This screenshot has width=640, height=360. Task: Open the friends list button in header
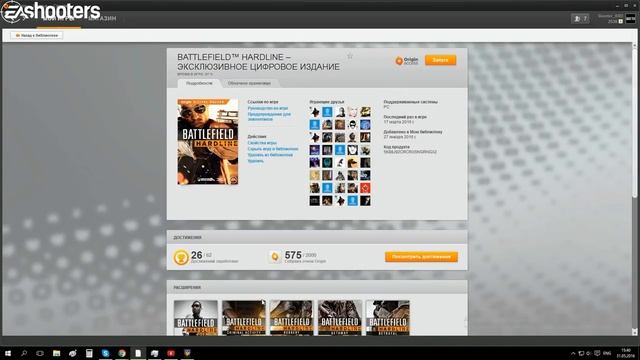click(580, 19)
